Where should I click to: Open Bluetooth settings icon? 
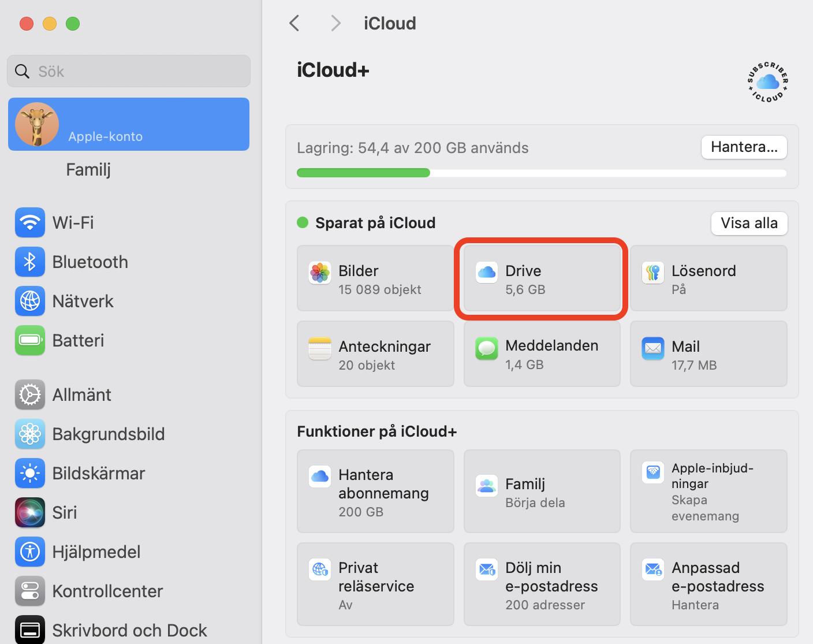coord(30,262)
